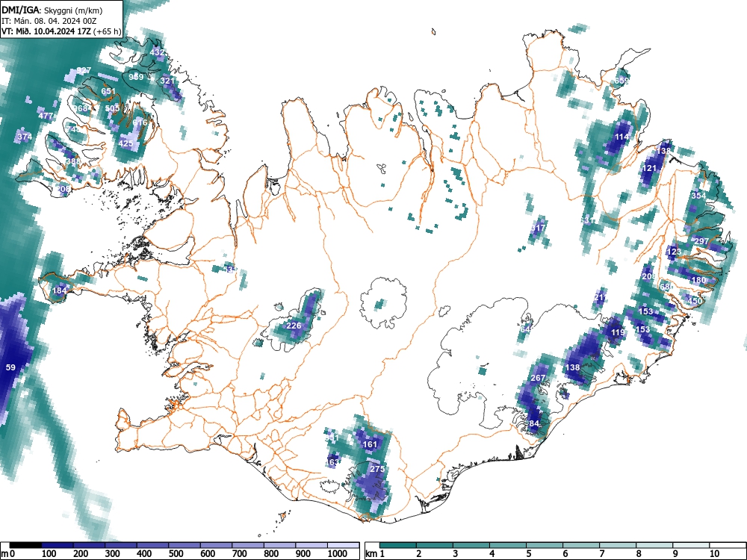Click the '(+65 h)' forecast offset text
This screenshot has width=747, height=560.
(107, 31)
